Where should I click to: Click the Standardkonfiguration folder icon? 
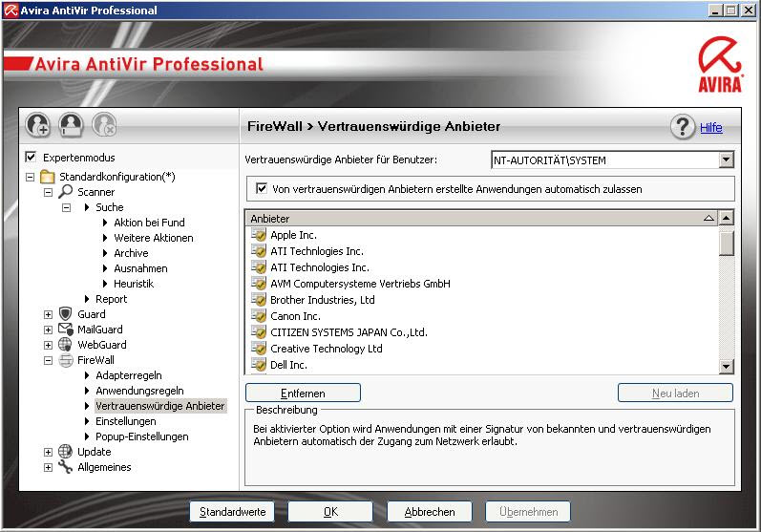(x=47, y=176)
